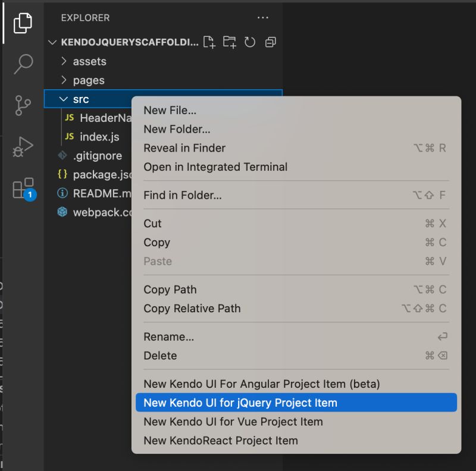
Task: Create a new folder using the Explorer toolbar
Action: pos(230,42)
